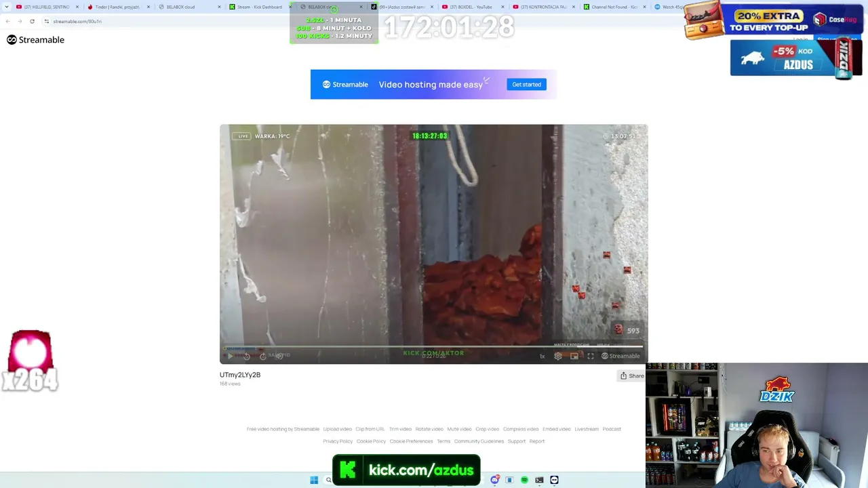Play the Streamable video
The image size is (868, 488).
[230, 356]
